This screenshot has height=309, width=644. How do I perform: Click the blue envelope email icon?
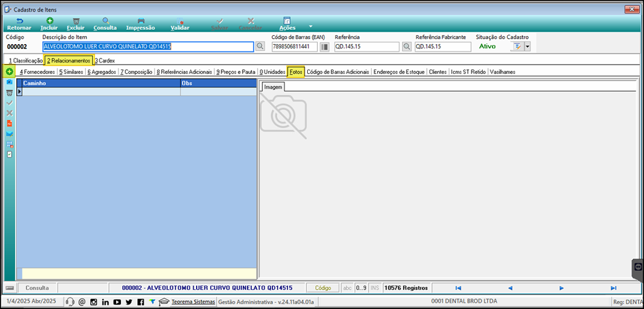[10, 134]
